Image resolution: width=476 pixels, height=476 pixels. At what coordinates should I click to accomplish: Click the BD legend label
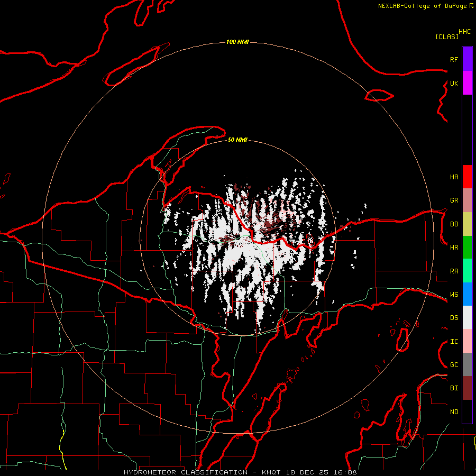454,224
